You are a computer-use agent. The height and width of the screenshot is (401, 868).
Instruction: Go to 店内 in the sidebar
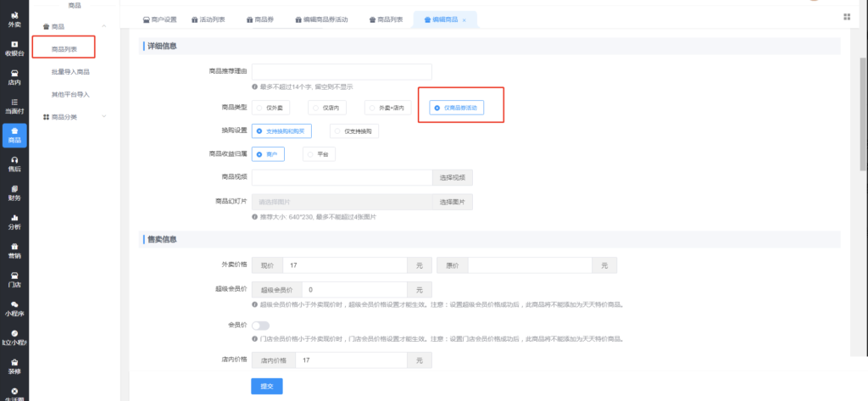(x=14, y=76)
